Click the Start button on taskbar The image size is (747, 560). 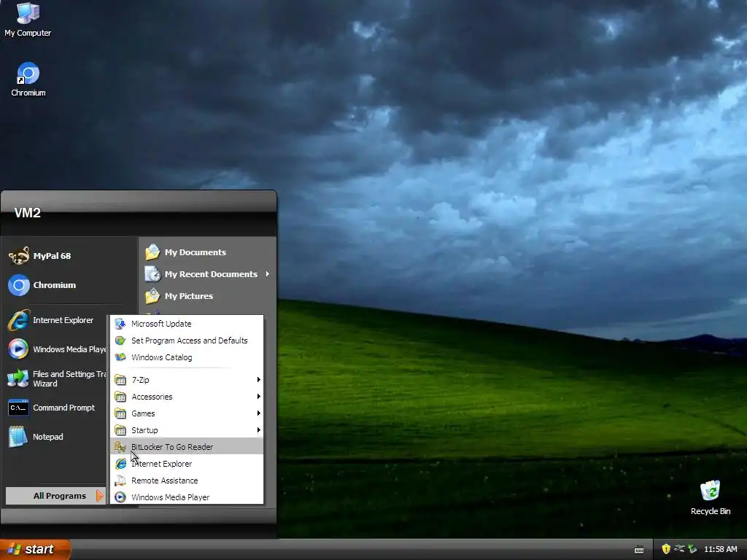click(x=34, y=549)
